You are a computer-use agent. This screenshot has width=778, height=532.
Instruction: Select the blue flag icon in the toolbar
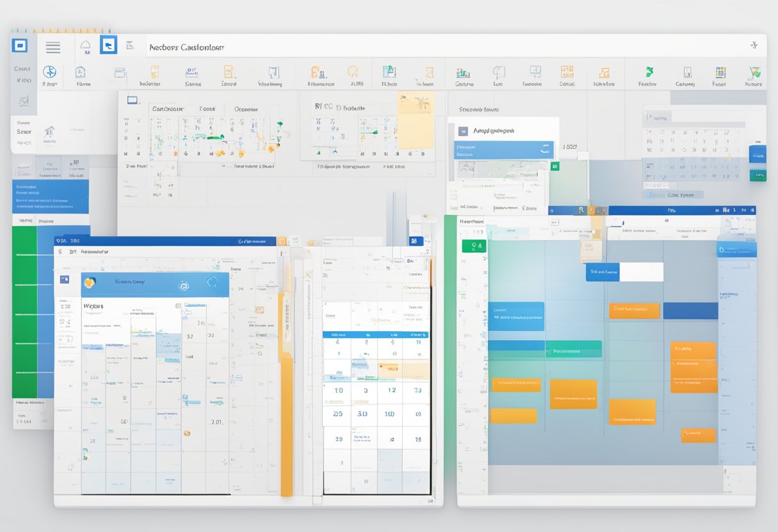[108, 47]
